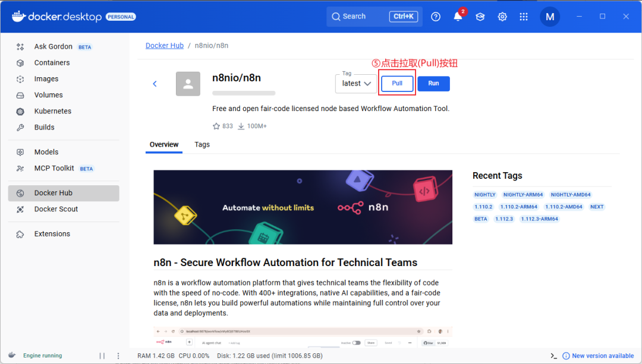Pause the Docker engine
The image size is (642, 364).
tap(102, 356)
